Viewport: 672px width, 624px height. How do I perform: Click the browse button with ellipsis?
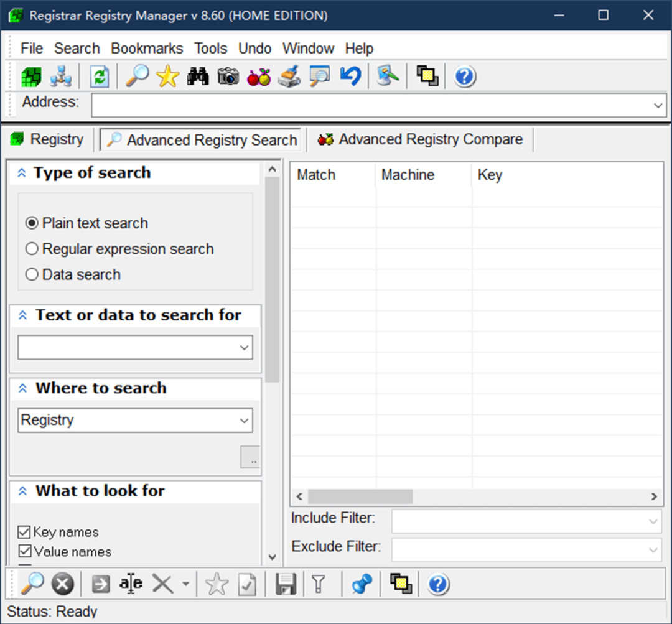[251, 458]
